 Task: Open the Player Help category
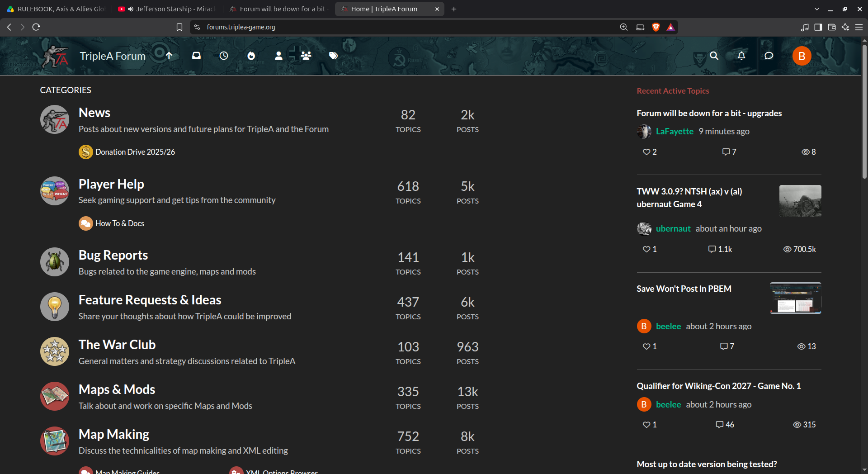pos(111,184)
